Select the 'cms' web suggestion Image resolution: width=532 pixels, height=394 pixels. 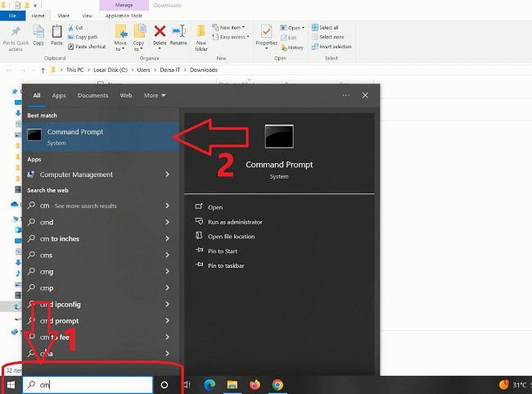coord(46,255)
